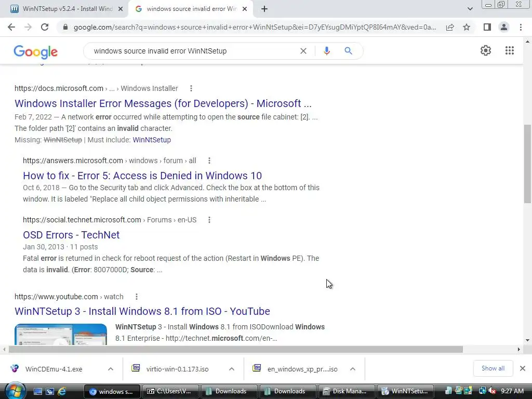532x399 pixels.
Task: Open Chrome's three-dot main menu
Action: (x=521, y=27)
